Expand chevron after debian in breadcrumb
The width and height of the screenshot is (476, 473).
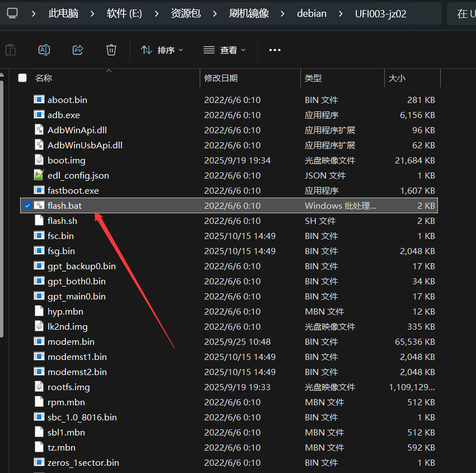click(341, 13)
